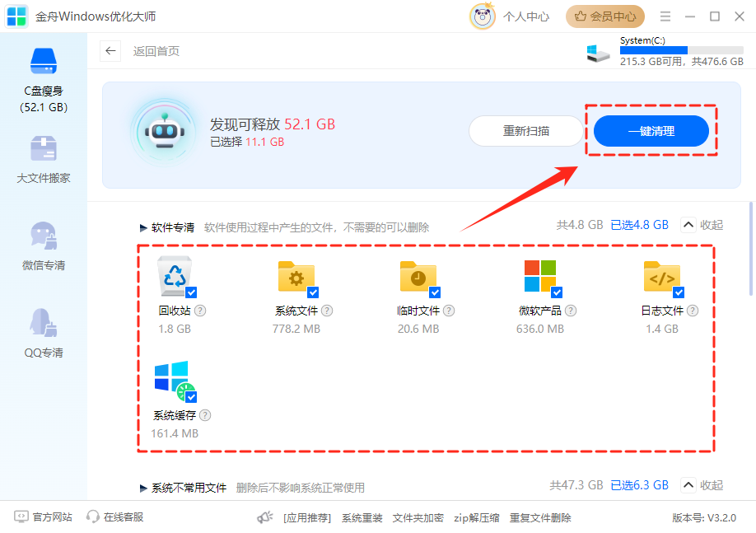The image size is (756, 533).
Task: Click the back arrow beside 返回首页
Action: tap(110, 51)
